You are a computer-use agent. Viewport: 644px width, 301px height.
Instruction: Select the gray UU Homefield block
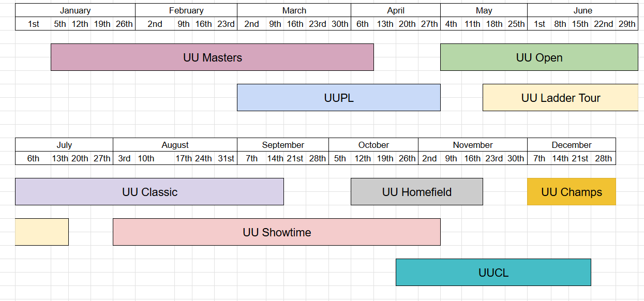[416, 192]
